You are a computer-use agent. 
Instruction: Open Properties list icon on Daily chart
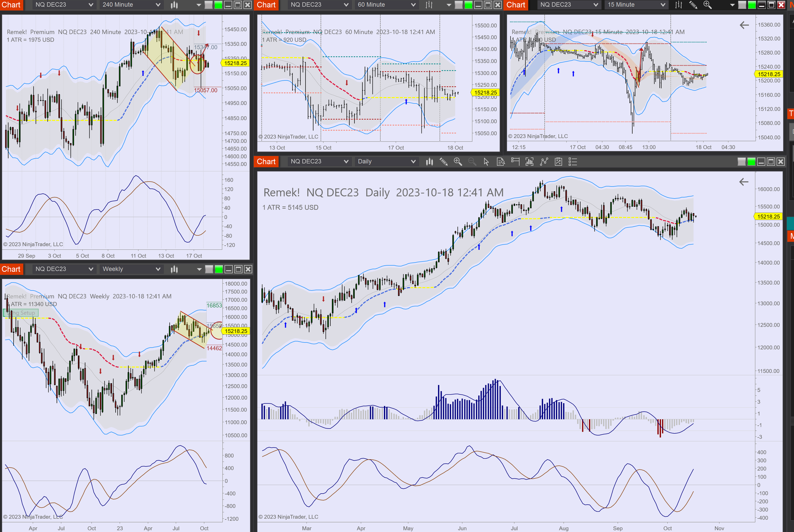coord(572,162)
